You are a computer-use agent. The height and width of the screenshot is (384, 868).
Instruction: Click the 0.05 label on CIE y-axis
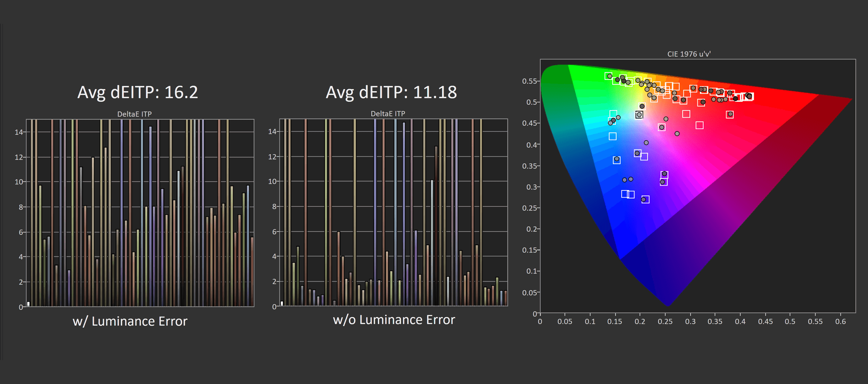tap(529, 293)
